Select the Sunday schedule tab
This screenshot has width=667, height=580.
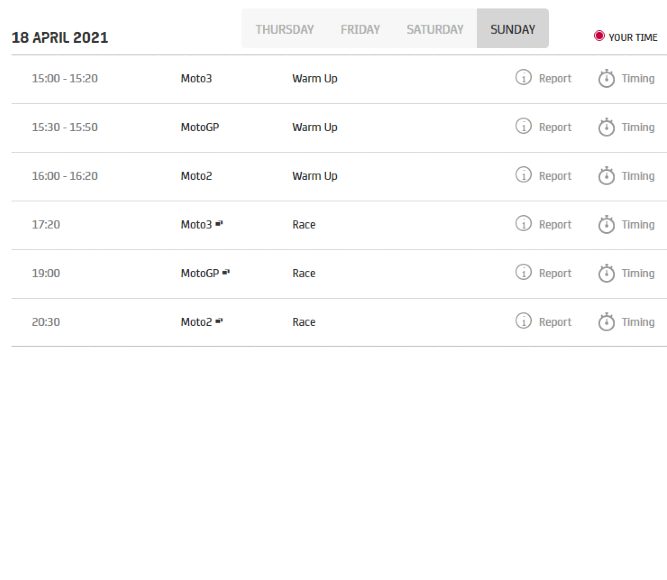click(512, 30)
